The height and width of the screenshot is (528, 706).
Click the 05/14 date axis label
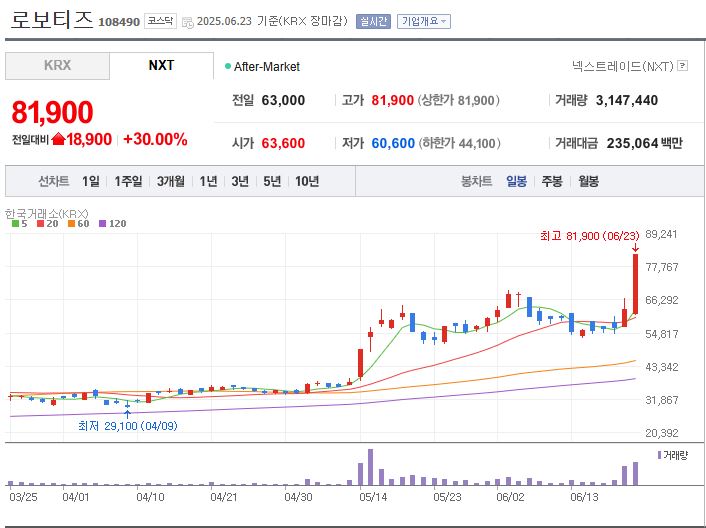[372, 497]
